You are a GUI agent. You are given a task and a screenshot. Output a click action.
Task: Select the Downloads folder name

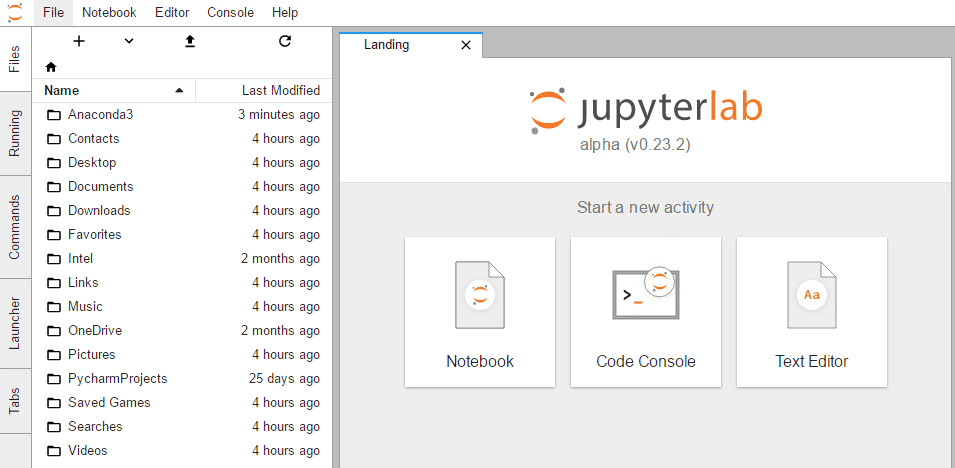pos(99,210)
